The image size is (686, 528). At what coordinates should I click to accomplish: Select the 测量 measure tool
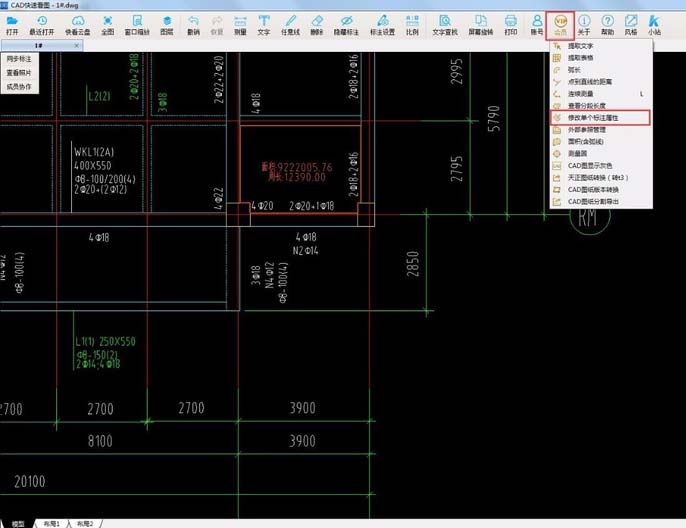[x=240, y=25]
